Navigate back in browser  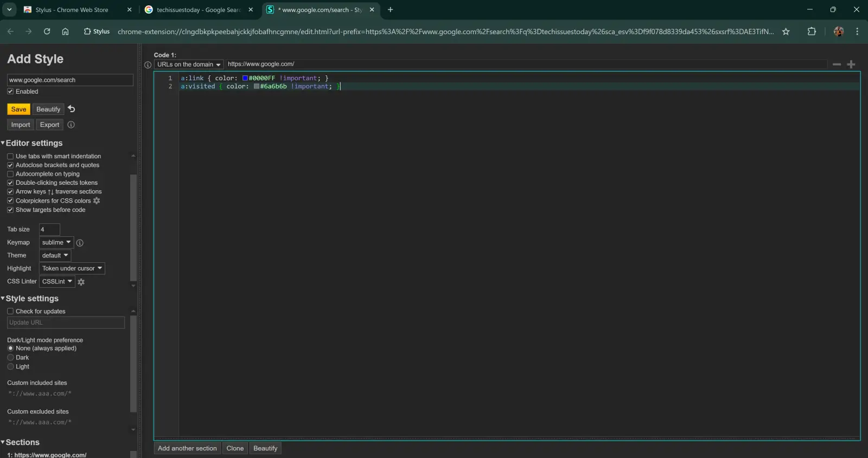point(10,31)
